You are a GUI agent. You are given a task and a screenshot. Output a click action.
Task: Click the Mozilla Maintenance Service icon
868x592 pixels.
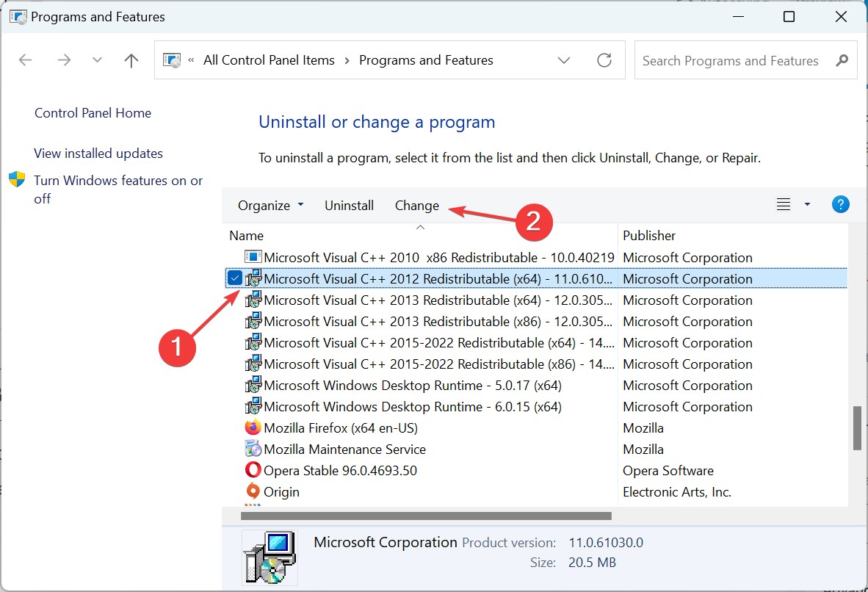(x=253, y=449)
